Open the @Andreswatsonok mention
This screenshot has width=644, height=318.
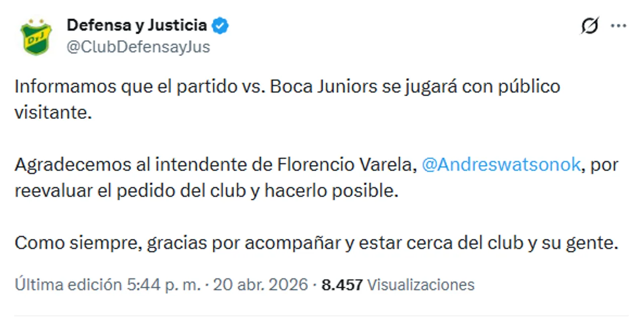pyautogui.click(x=501, y=165)
